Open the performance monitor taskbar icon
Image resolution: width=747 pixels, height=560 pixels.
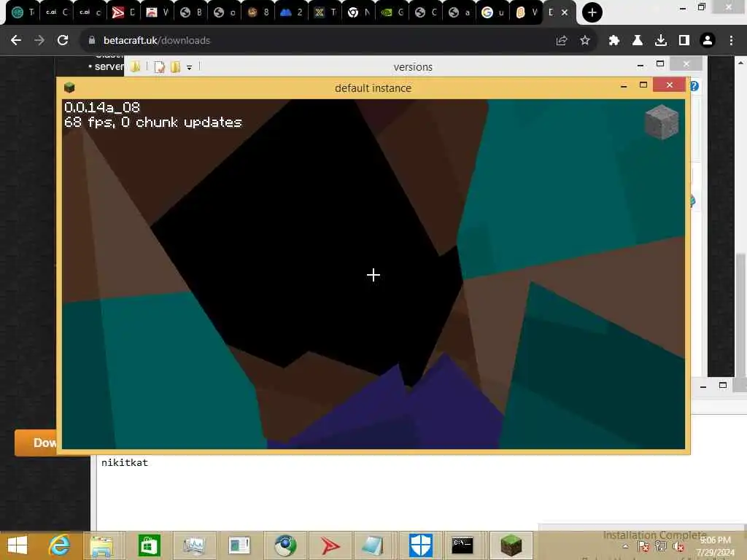click(x=194, y=545)
